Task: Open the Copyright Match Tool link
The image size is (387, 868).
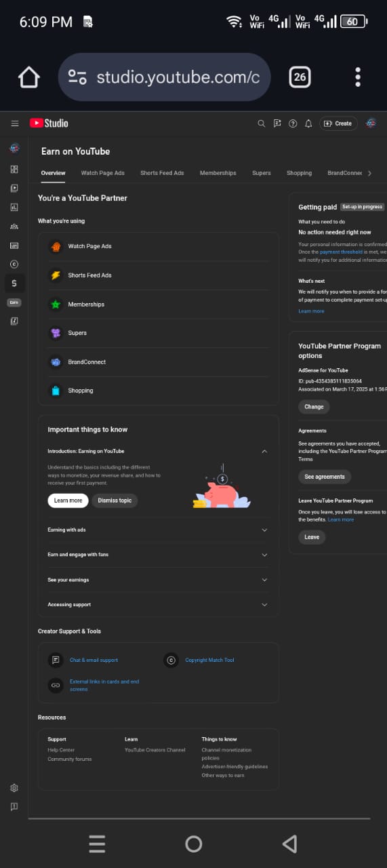Action: click(x=209, y=660)
